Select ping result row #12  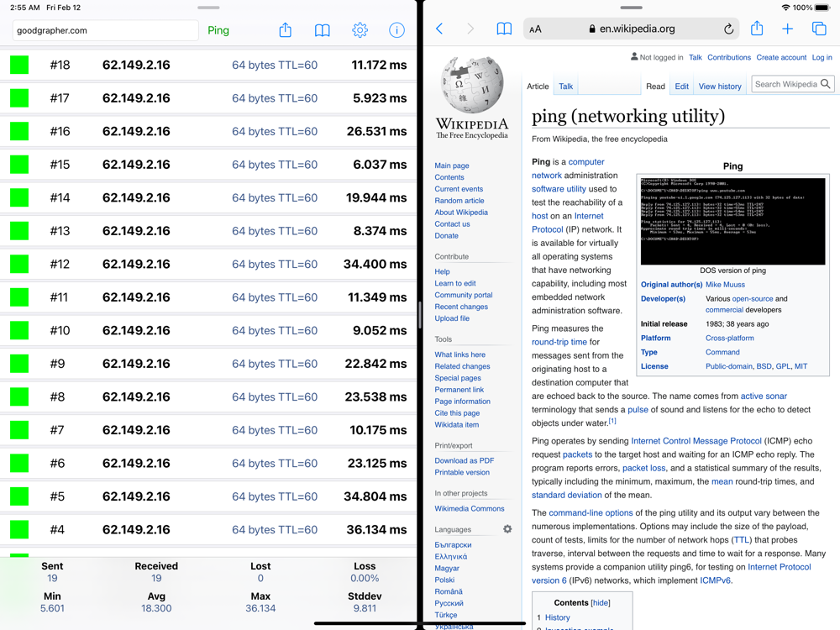(x=208, y=264)
